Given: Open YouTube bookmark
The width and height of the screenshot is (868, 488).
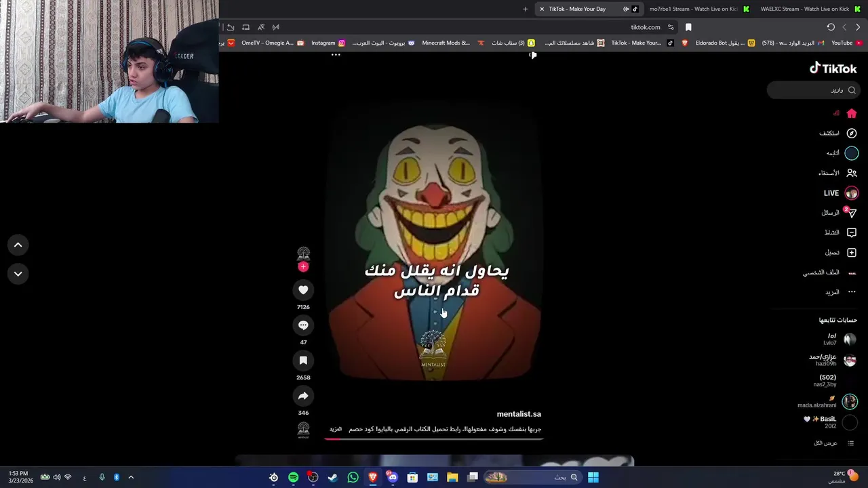Looking at the screenshot, I should point(846,43).
